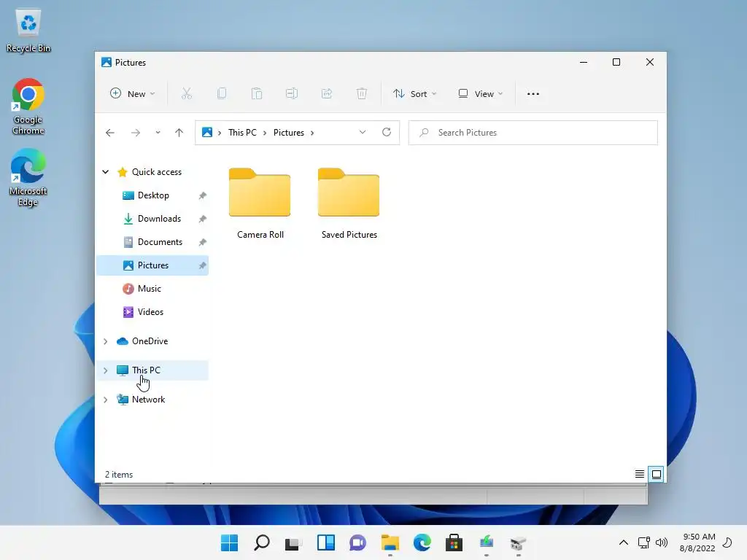Viewport: 747px width, 560px height.
Task: Click File Explorer on the taskbar
Action: pos(390,542)
